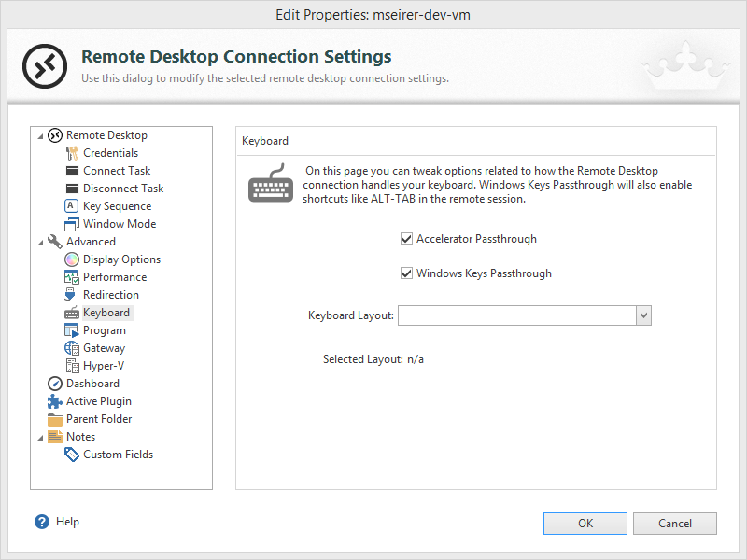Click the OK button
This screenshot has width=747, height=560.
[x=585, y=524]
